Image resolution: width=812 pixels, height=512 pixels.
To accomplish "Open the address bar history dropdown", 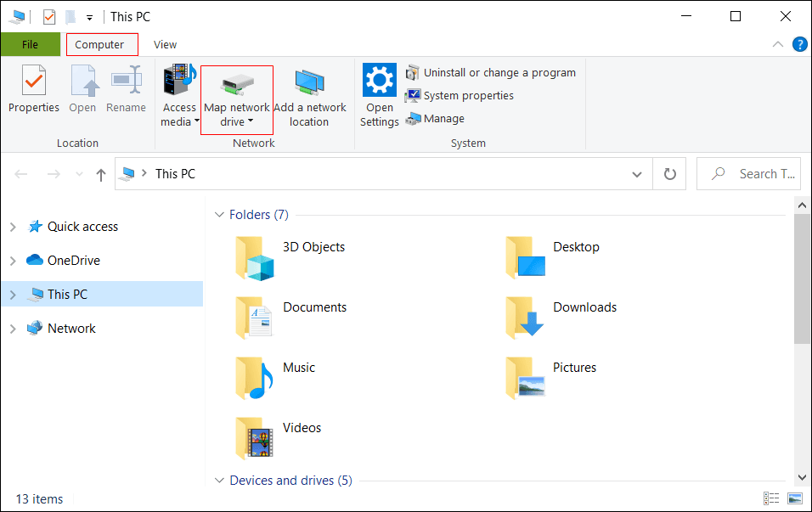I will click(x=637, y=174).
